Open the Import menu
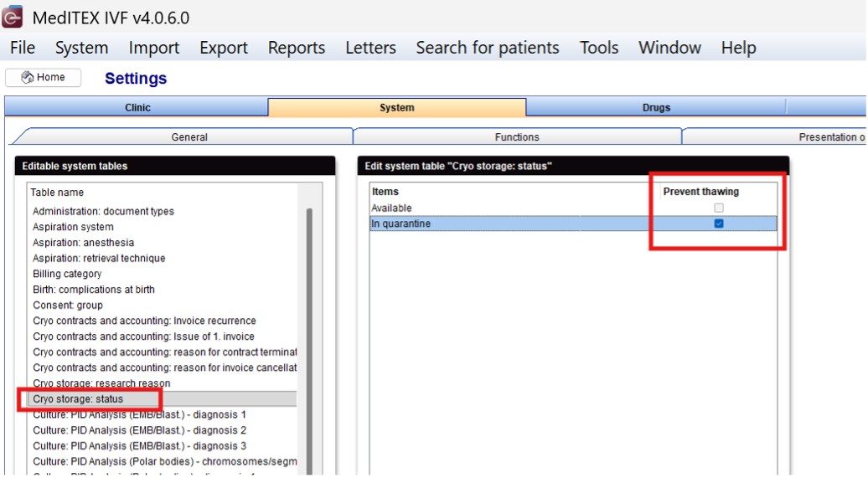Screen dimensions: 868x478 pyautogui.click(x=154, y=48)
